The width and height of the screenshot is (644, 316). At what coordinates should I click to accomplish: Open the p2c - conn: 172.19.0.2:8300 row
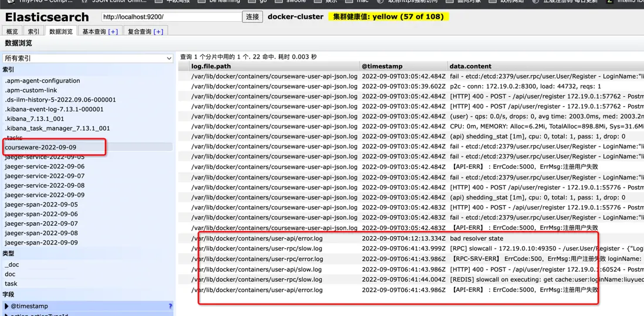pyautogui.click(x=411, y=87)
